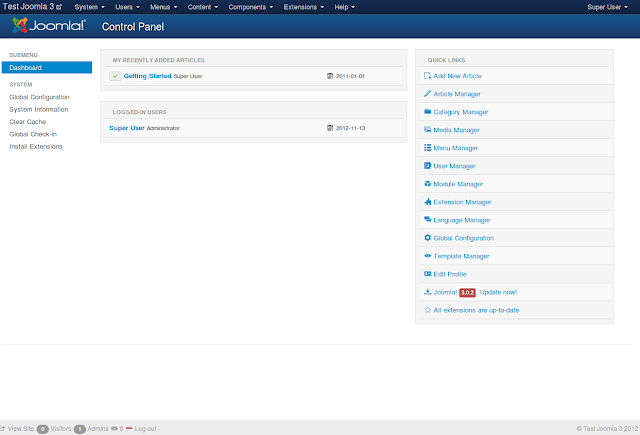The width and height of the screenshot is (640, 435).
Task: Select Global Check-in in sidebar
Action: click(x=33, y=134)
